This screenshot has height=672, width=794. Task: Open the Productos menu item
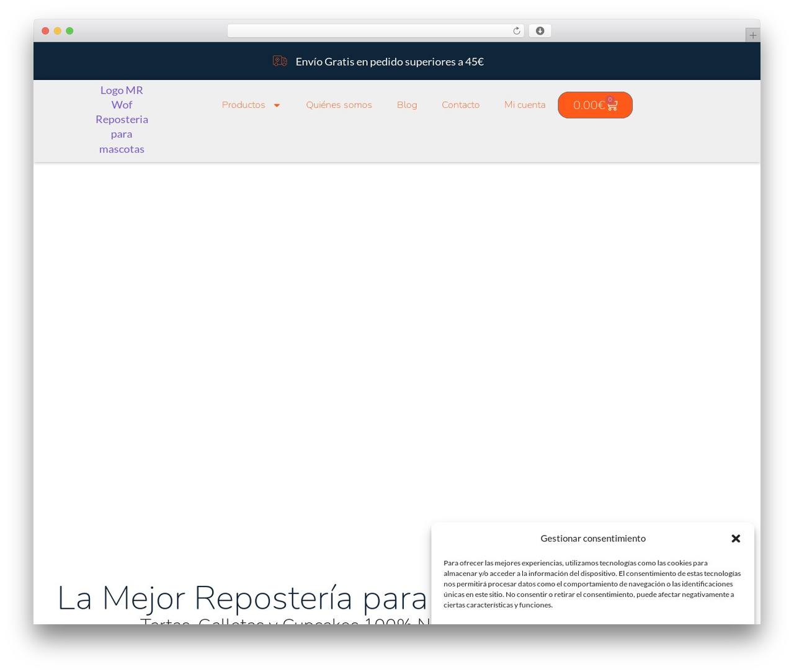(244, 105)
